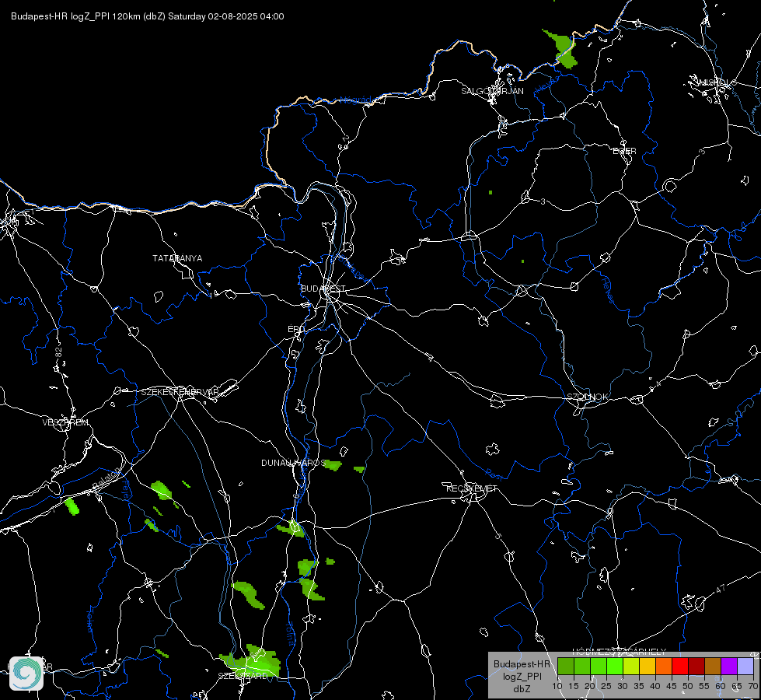Select the KECSKEMÉT city label
761x700 pixels.
point(473,488)
